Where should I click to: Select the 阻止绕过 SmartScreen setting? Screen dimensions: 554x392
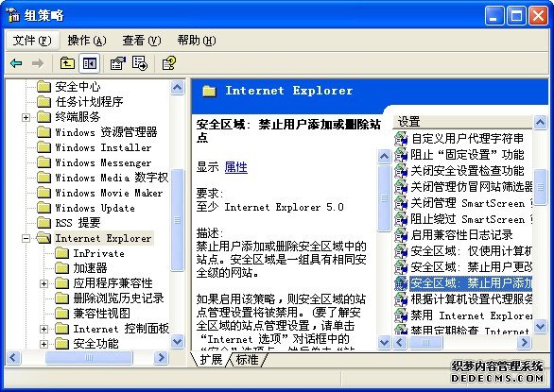[x=472, y=219]
